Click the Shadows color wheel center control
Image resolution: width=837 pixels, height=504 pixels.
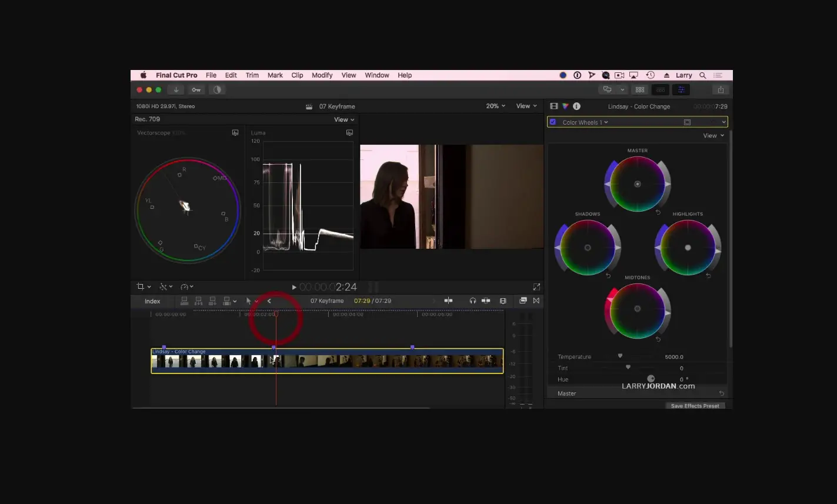pos(586,247)
